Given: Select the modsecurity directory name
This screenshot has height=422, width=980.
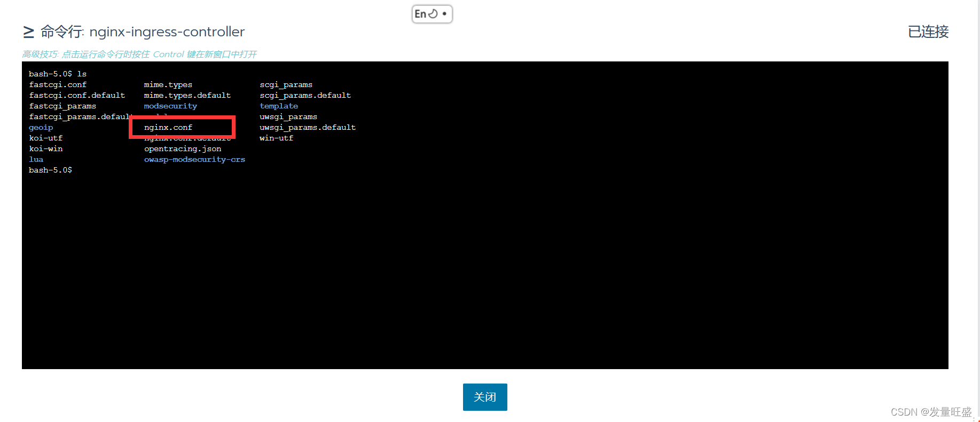Looking at the screenshot, I should pos(170,106).
